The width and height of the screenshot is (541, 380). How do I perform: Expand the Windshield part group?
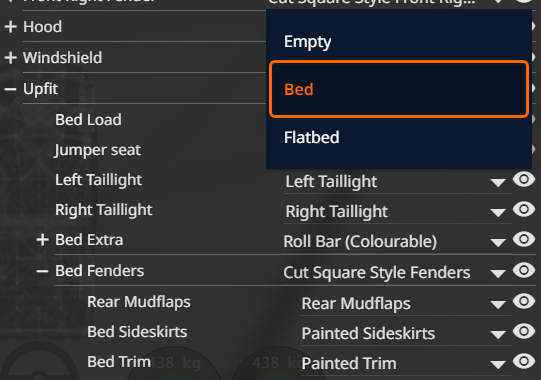click(11, 58)
